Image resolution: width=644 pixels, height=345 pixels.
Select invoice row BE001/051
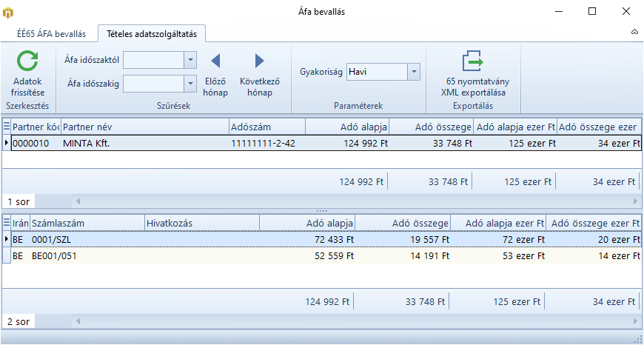click(54, 256)
